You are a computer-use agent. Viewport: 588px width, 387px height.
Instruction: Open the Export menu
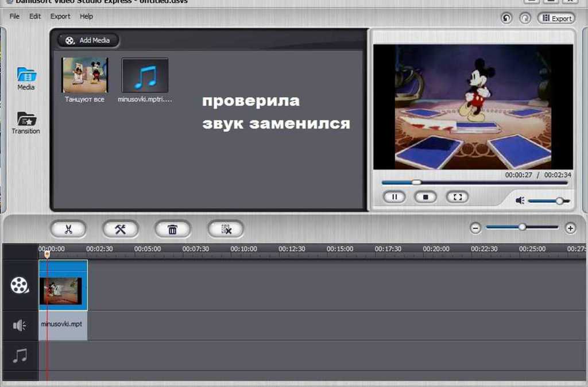tap(60, 17)
